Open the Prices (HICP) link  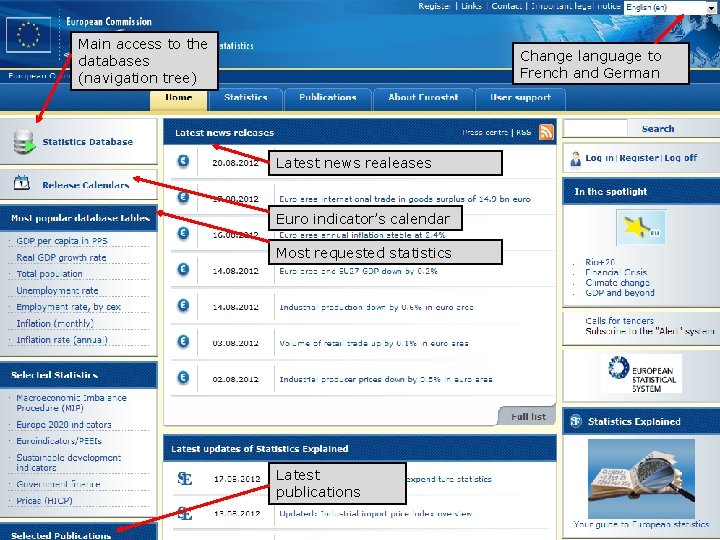pyautogui.click(x=45, y=501)
